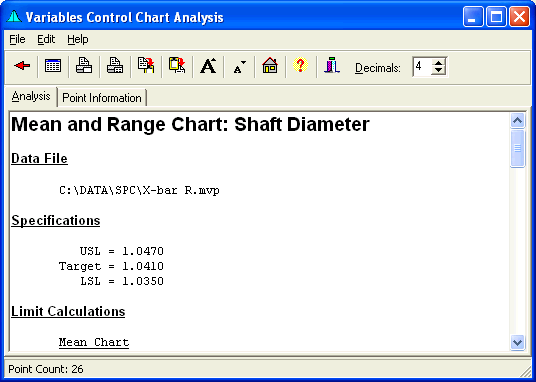
Task: Decrease font size with small A icon
Action: [x=239, y=67]
